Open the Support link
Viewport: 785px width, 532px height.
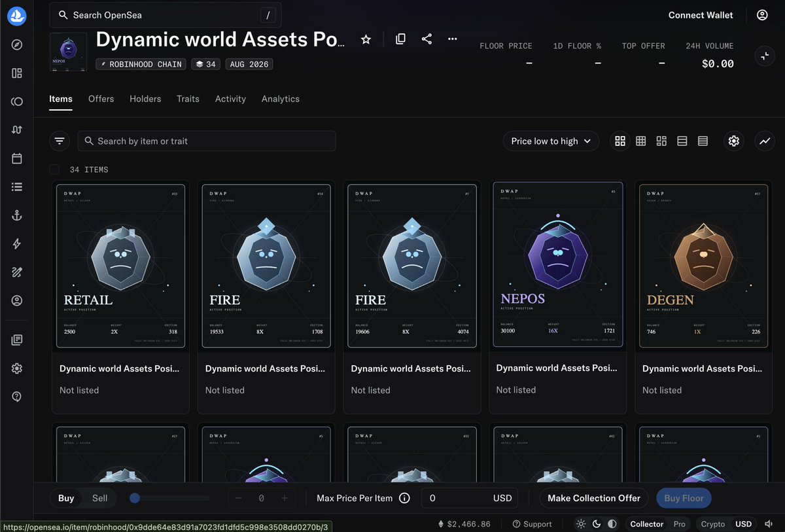[532, 524]
